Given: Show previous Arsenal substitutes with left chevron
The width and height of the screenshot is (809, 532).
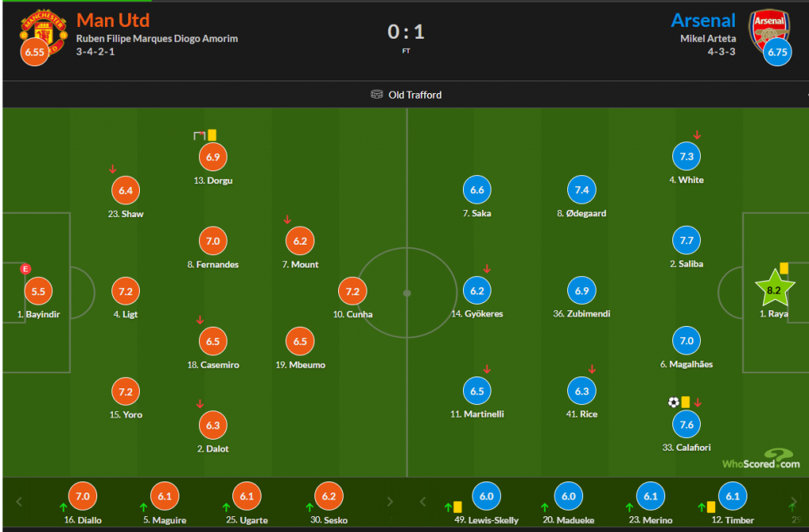Looking at the screenshot, I should tap(423, 501).
